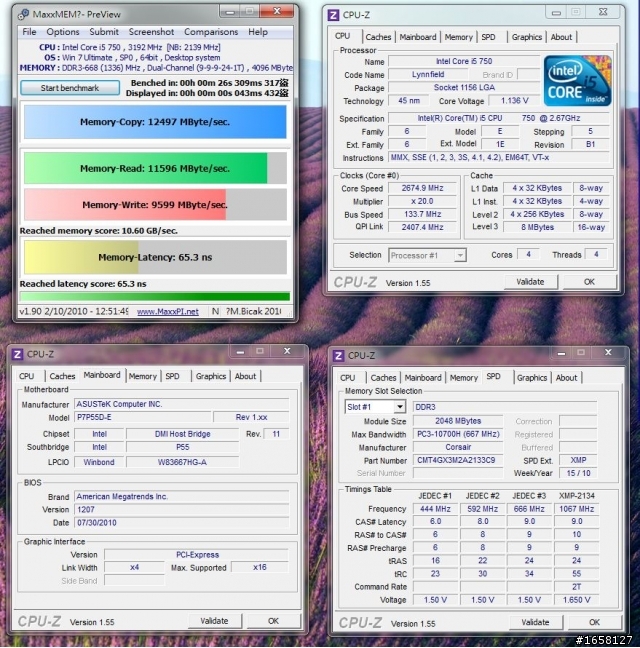The height and width of the screenshot is (648, 640).
Task: Select Caches tab in the Mainboard window
Action: [62, 376]
